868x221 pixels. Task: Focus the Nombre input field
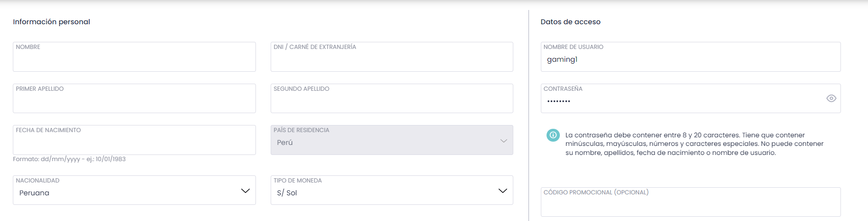pyautogui.click(x=134, y=59)
